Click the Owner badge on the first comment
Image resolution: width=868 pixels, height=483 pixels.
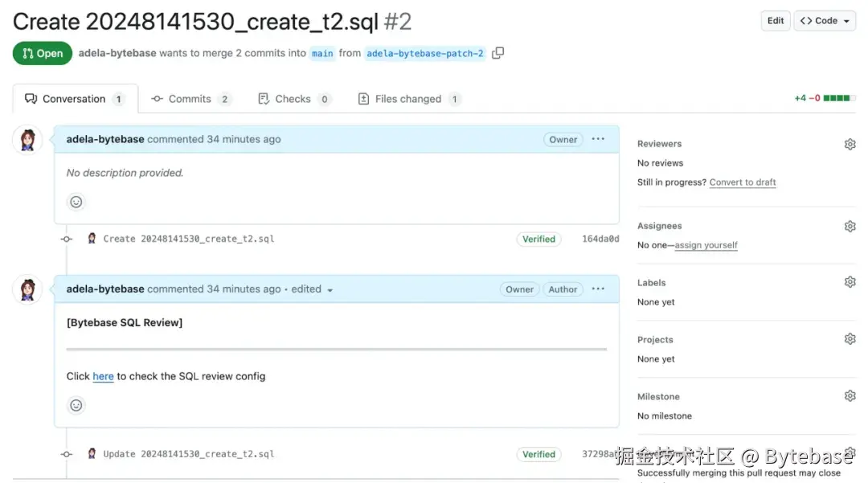tap(563, 139)
